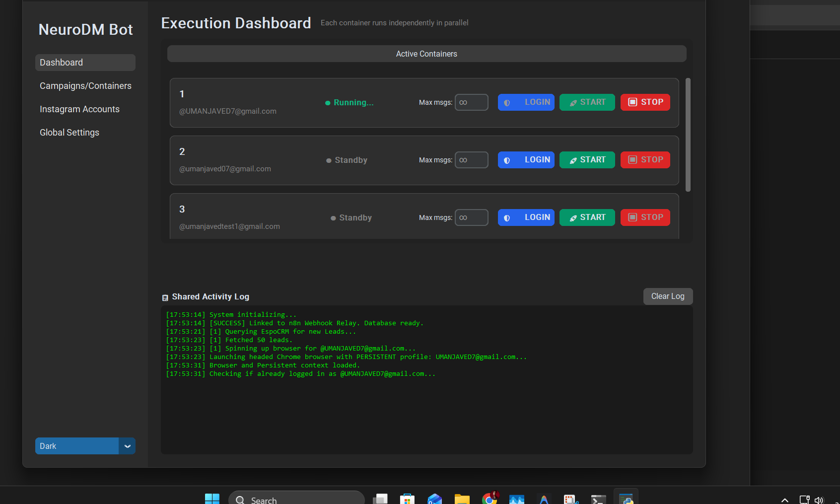Image resolution: width=840 pixels, height=504 pixels.
Task: Start container 2 for @umanjaved07@gmail.com
Action: 587,160
